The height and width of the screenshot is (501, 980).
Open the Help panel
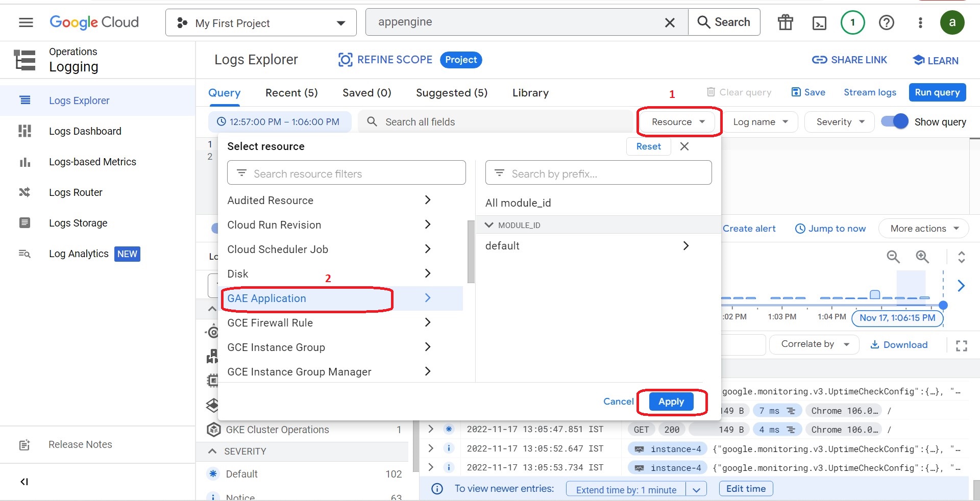[x=887, y=22]
